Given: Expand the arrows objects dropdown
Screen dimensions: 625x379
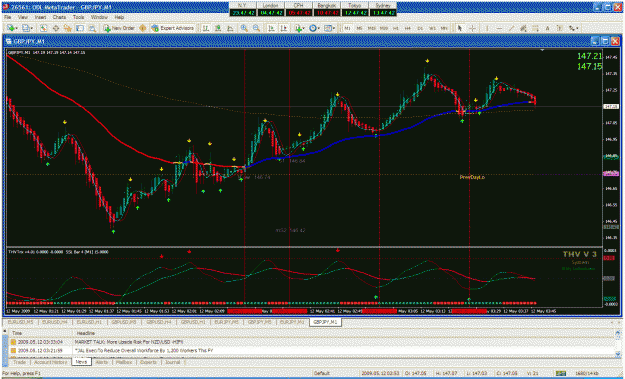Looking at the screenshot, I should [577, 28].
